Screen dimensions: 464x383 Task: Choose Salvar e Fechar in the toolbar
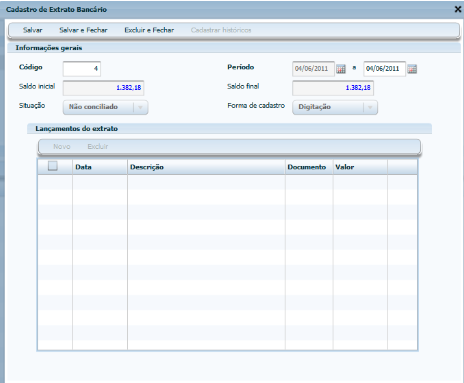pyautogui.click(x=83, y=30)
